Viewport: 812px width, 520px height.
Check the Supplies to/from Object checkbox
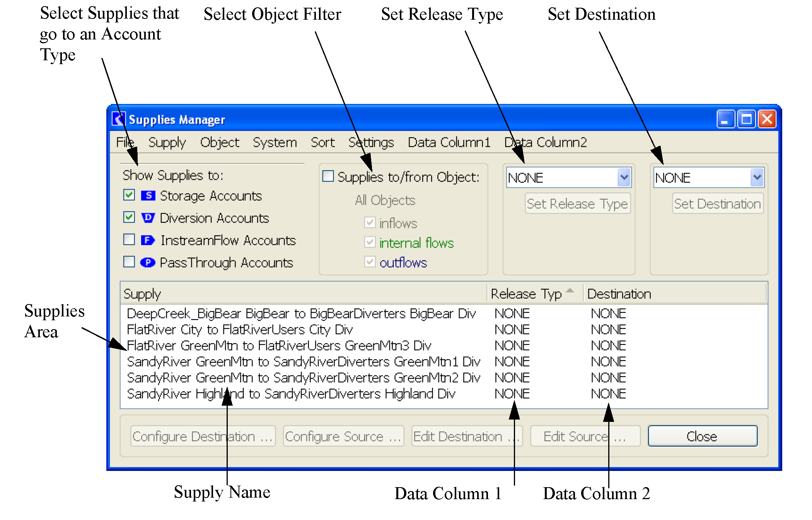pyautogui.click(x=328, y=176)
